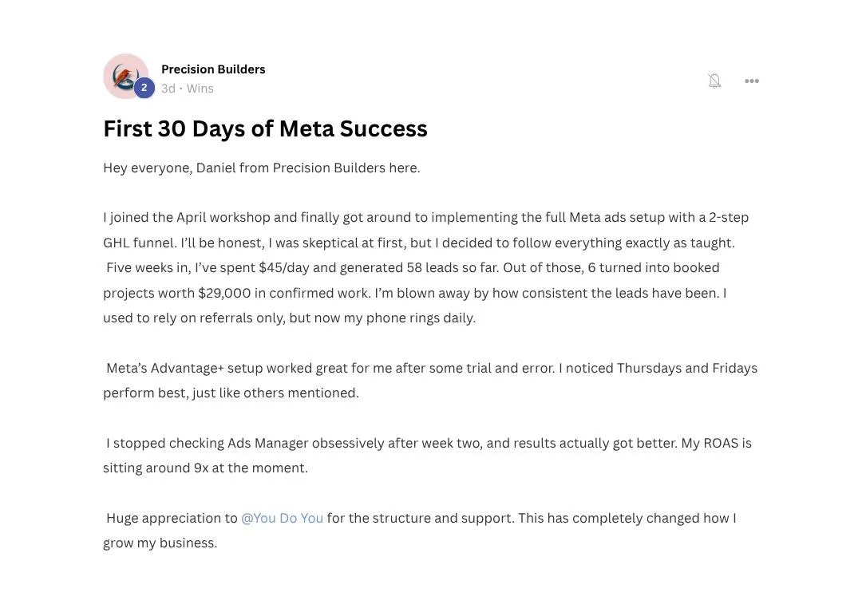Open the Precision Builders author name
Image resolution: width=862 pixels, height=616 pixels.
tap(213, 69)
